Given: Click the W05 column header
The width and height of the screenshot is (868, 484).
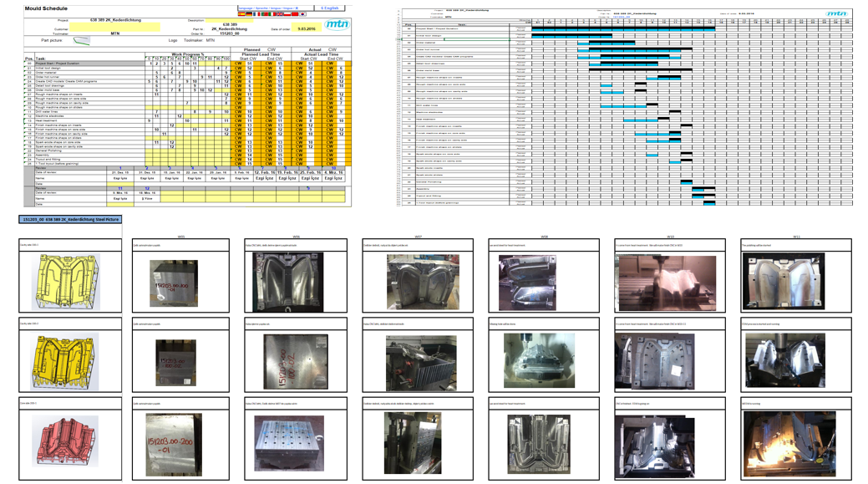Looking at the screenshot, I should pyautogui.click(x=180, y=237).
